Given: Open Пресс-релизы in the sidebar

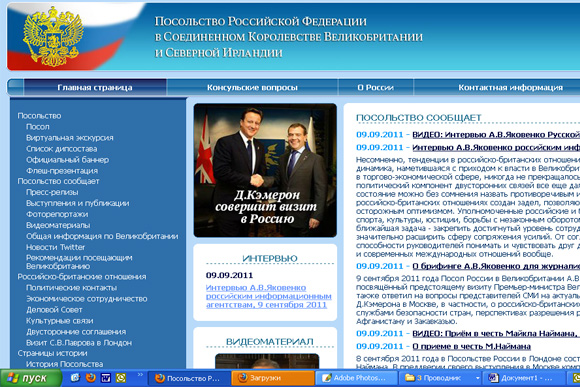Looking at the screenshot, I should 52,192.
